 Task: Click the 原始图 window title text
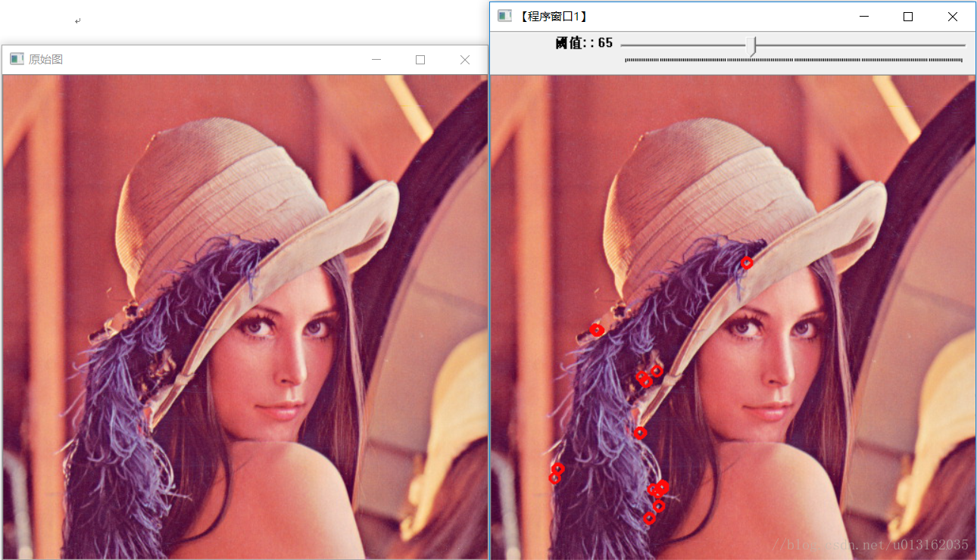click(45, 59)
